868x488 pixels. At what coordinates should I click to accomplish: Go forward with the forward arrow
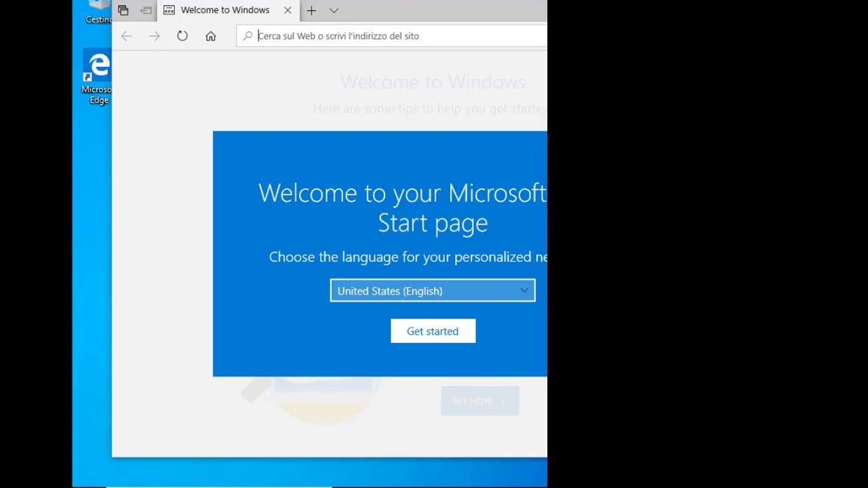tap(155, 36)
